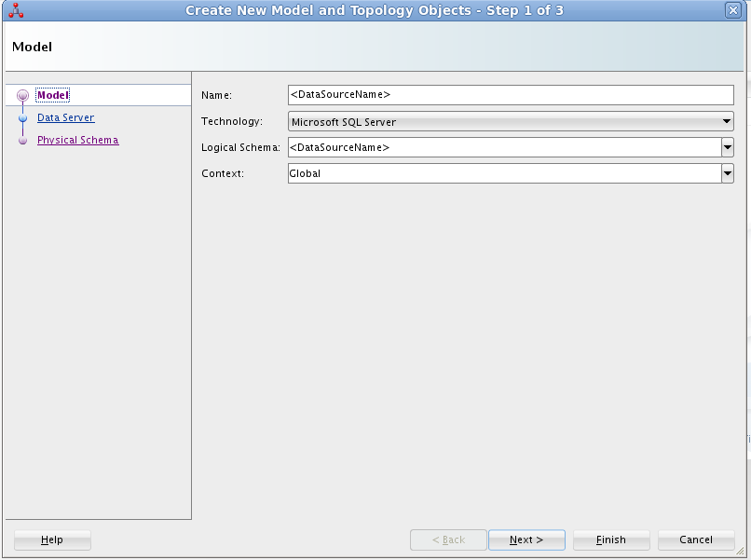
Task: Click the Physical Schema step bullet icon
Action: (22, 141)
